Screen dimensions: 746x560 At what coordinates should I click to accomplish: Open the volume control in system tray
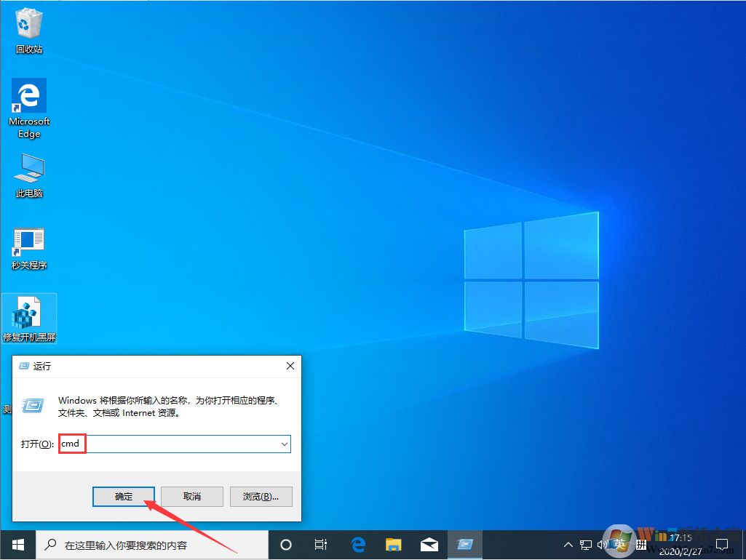[x=603, y=544]
